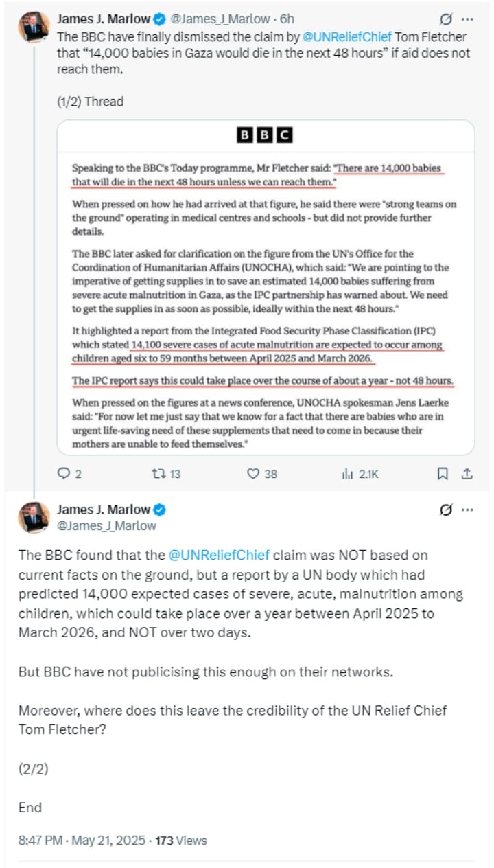The height and width of the screenshot is (868, 494).
Task: Click the @James_J_Marlow handle in second tweet
Action: 106,526
